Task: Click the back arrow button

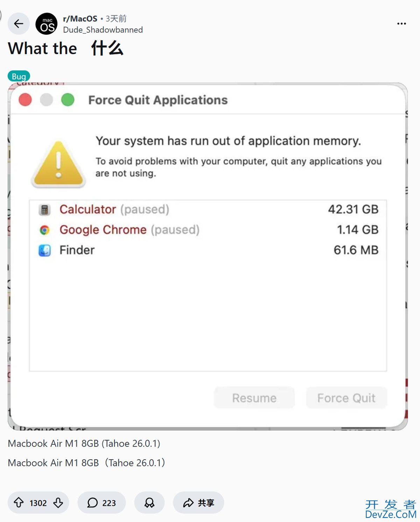Action: 19,24
